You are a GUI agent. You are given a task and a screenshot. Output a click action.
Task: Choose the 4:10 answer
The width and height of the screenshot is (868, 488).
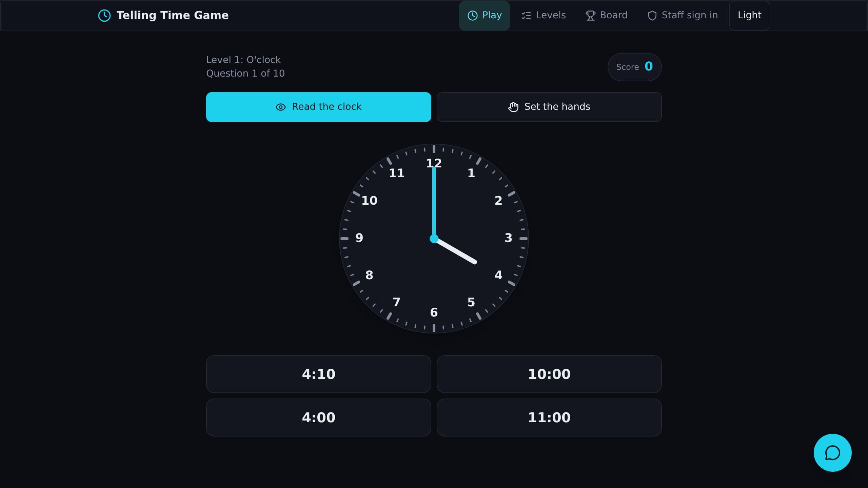pyautogui.click(x=318, y=374)
